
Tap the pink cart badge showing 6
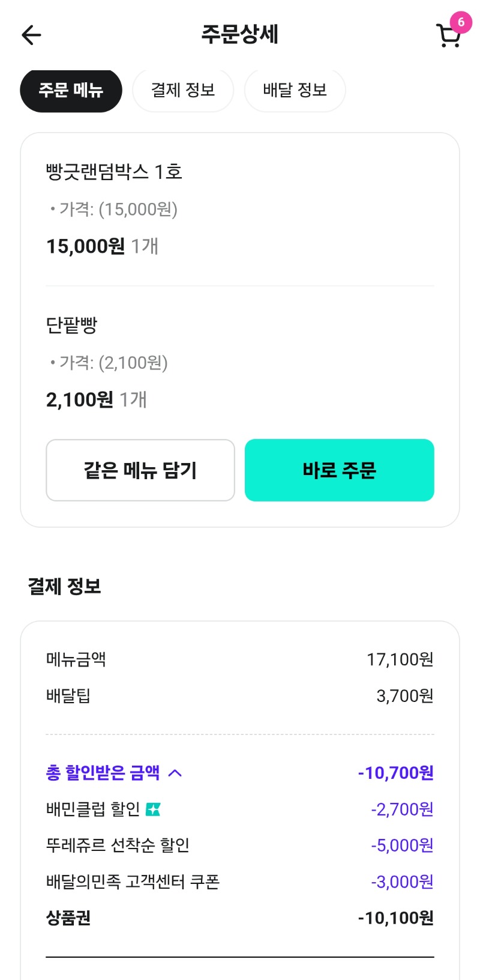pos(461,23)
